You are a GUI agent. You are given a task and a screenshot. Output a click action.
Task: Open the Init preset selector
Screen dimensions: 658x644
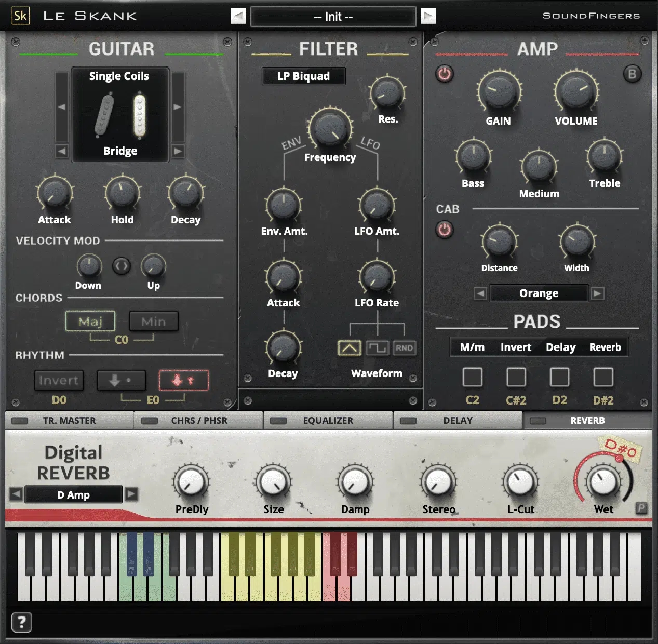coord(333,17)
